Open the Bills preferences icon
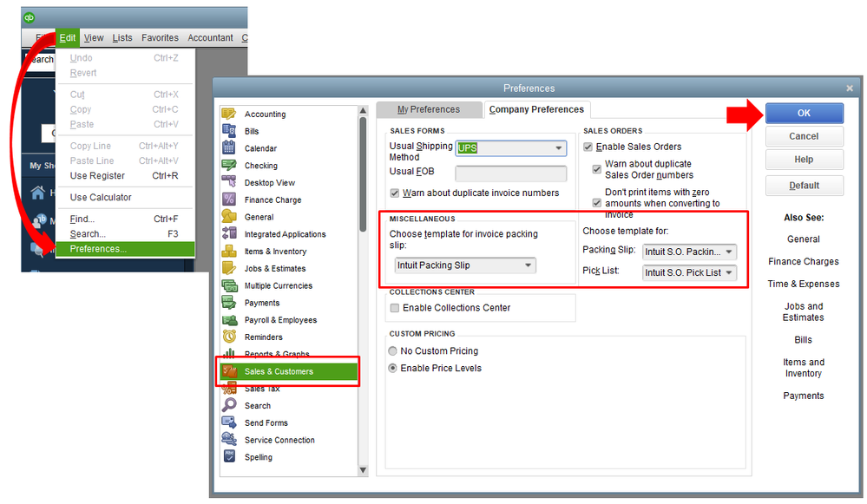Screen dimensions: 867x504 [229, 131]
